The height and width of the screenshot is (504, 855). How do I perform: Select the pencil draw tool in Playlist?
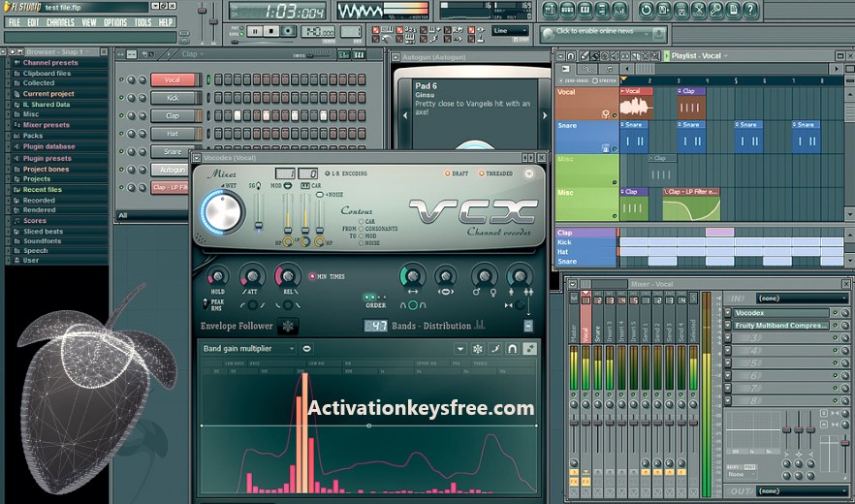(585, 56)
